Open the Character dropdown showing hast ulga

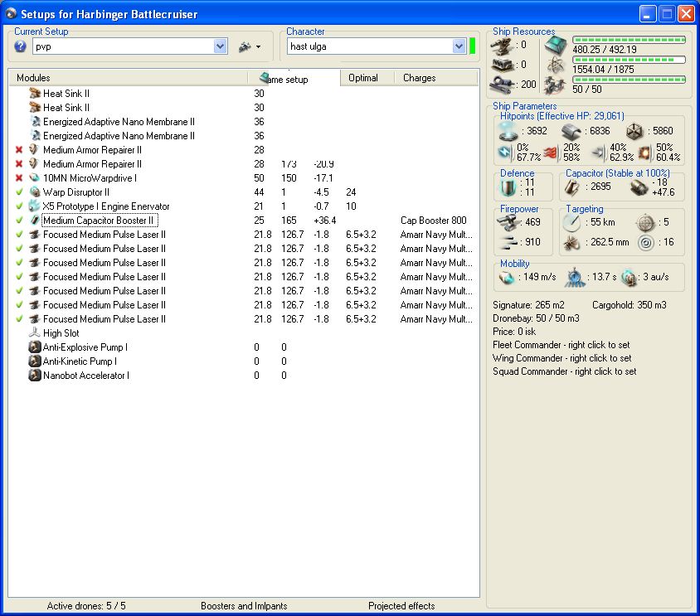click(x=459, y=46)
